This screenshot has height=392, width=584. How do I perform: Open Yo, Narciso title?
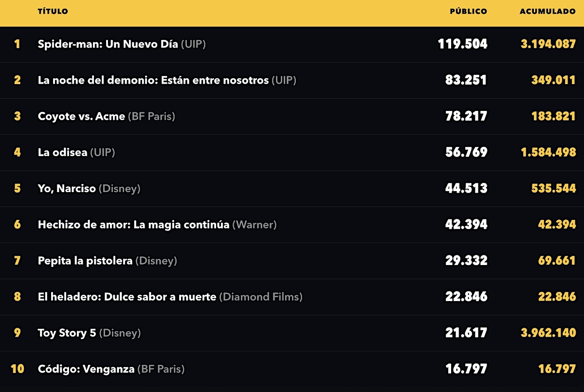click(67, 188)
